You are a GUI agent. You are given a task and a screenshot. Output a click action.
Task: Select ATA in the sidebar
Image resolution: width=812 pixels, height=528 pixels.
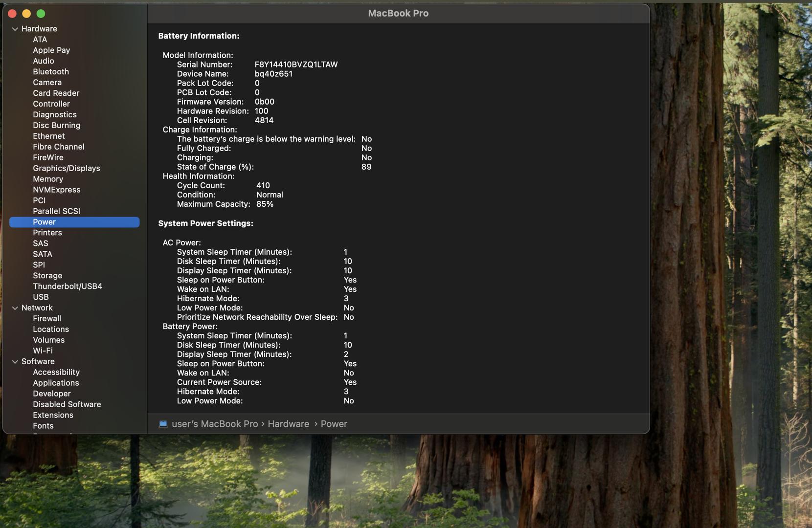[x=40, y=40]
